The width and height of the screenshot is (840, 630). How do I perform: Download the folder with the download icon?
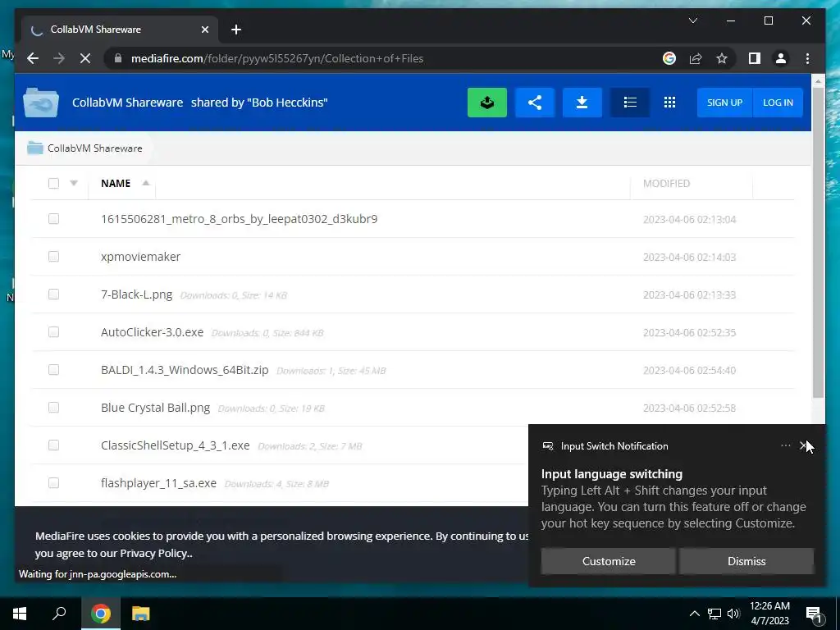(582, 103)
